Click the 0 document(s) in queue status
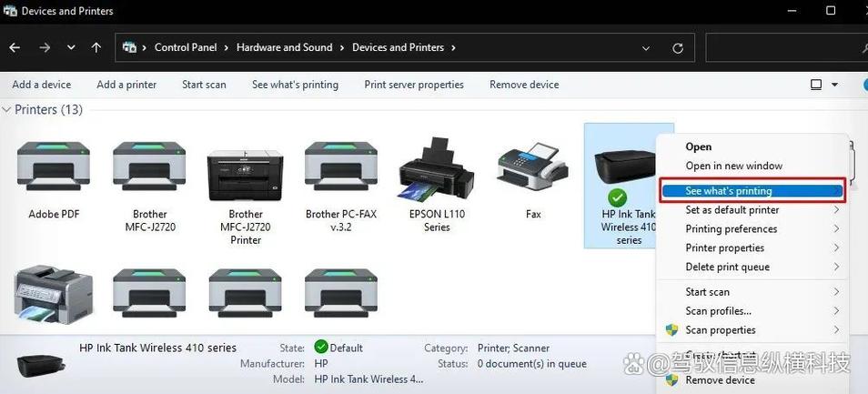The width and height of the screenshot is (868, 394). pyautogui.click(x=532, y=364)
